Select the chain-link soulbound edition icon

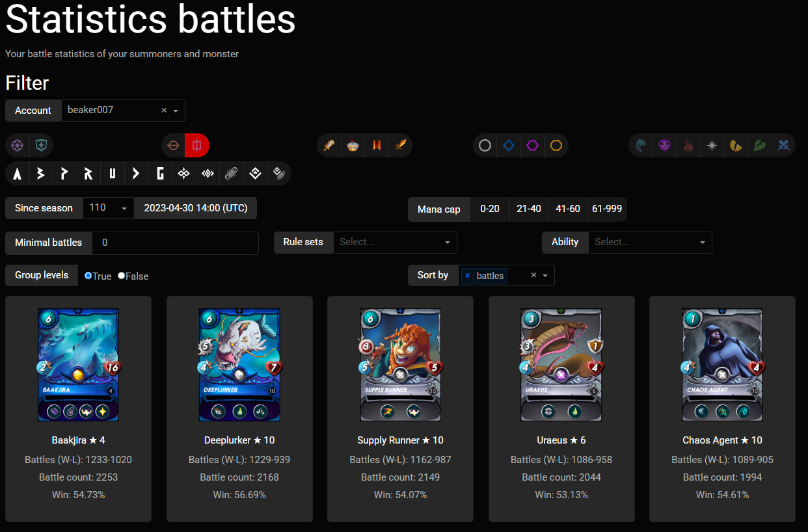(232, 174)
